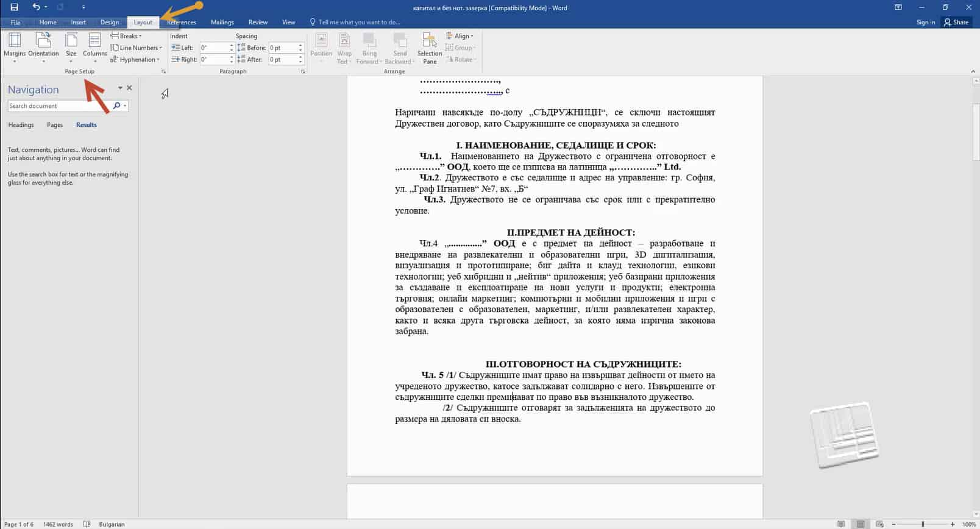Open the View tab
Screen dimensions: 980x529
(x=288, y=23)
